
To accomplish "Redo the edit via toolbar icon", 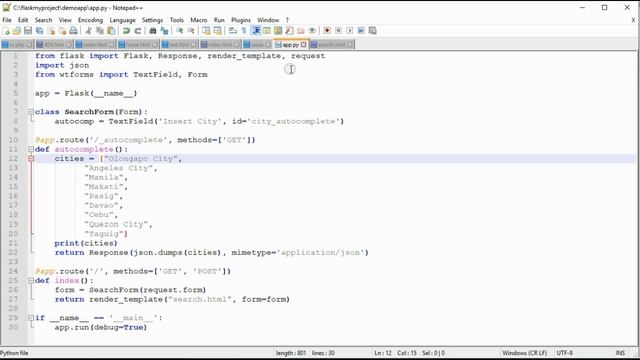I will [138, 31].
